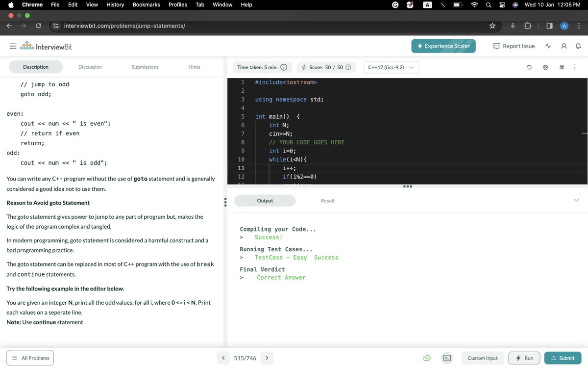This screenshot has height=368, width=588.
Task: Reload the page in Chrome
Action: point(38,26)
